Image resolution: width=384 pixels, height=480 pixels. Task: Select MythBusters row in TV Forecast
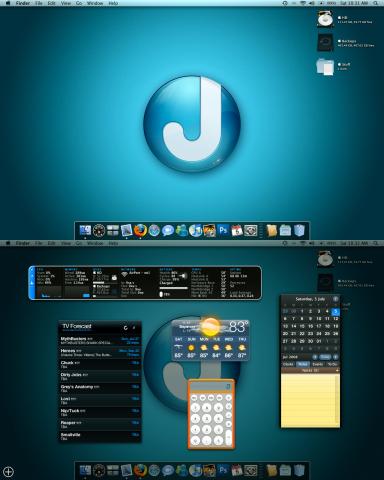pos(100,340)
